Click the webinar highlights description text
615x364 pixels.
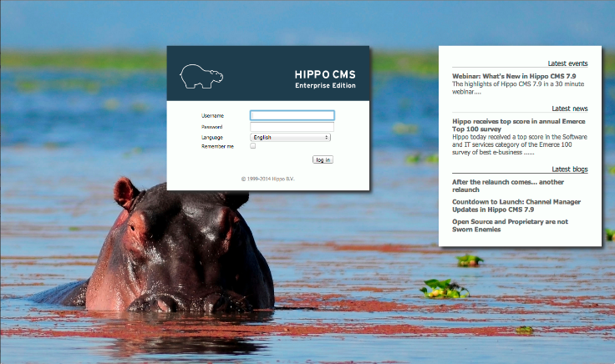point(518,88)
